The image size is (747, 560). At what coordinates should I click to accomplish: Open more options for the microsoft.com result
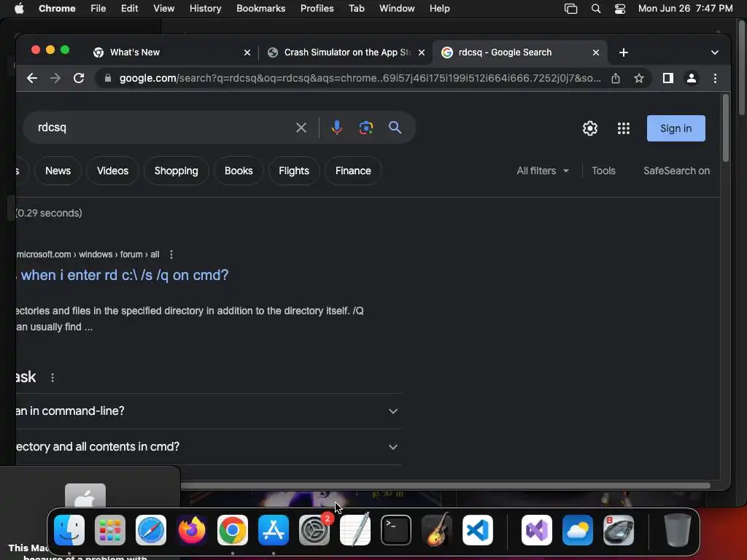click(171, 254)
